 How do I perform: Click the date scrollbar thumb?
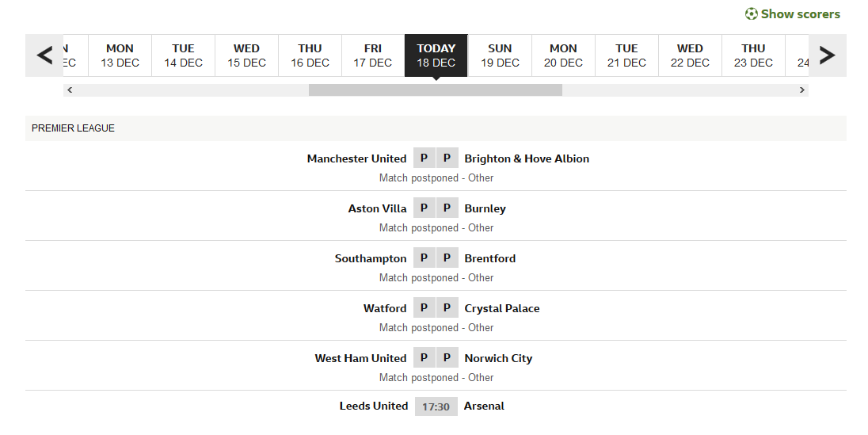435,90
